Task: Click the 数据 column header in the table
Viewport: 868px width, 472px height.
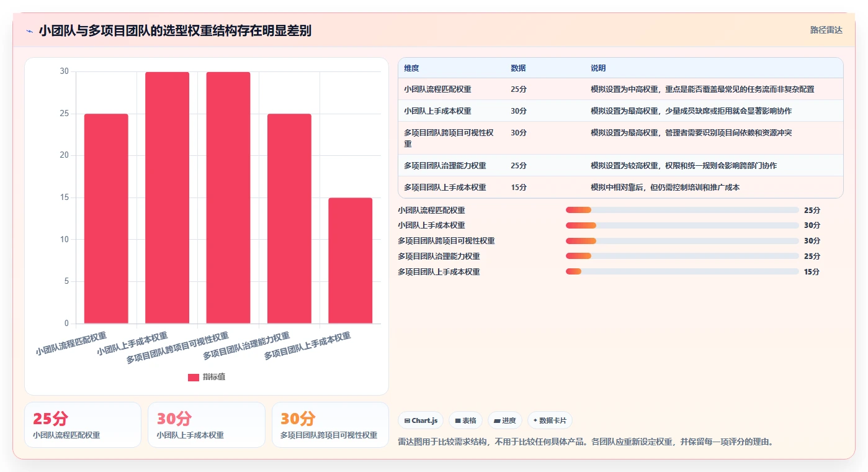Action: [518, 68]
